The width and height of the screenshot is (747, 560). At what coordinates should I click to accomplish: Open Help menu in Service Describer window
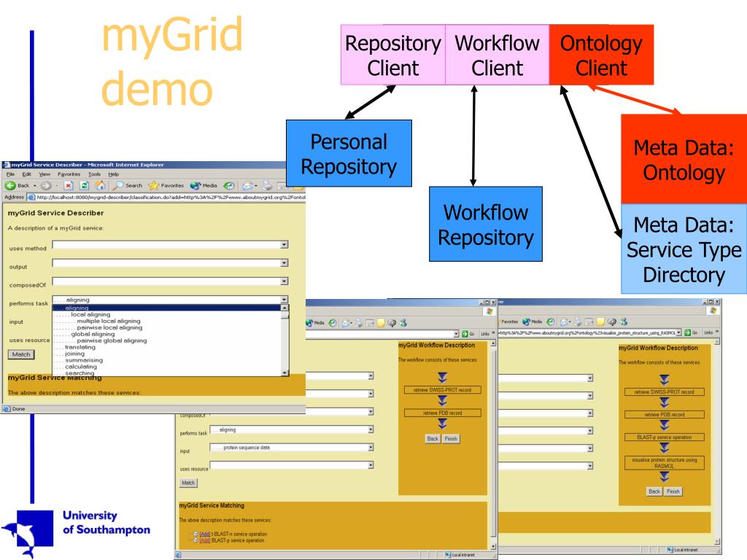(x=113, y=174)
